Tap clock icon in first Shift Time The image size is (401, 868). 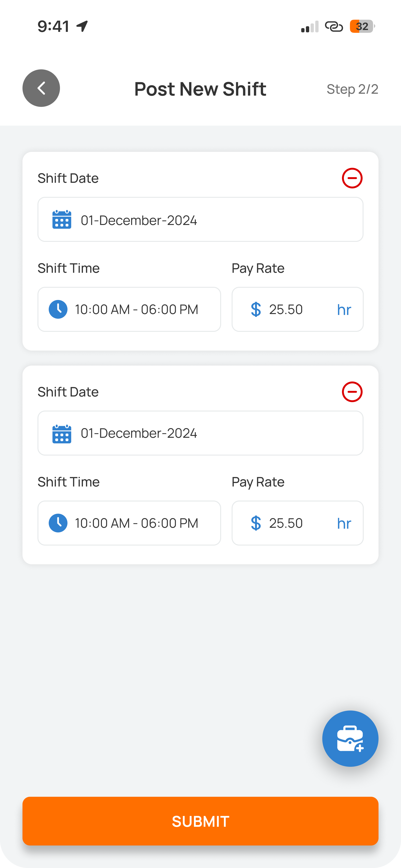click(x=58, y=309)
